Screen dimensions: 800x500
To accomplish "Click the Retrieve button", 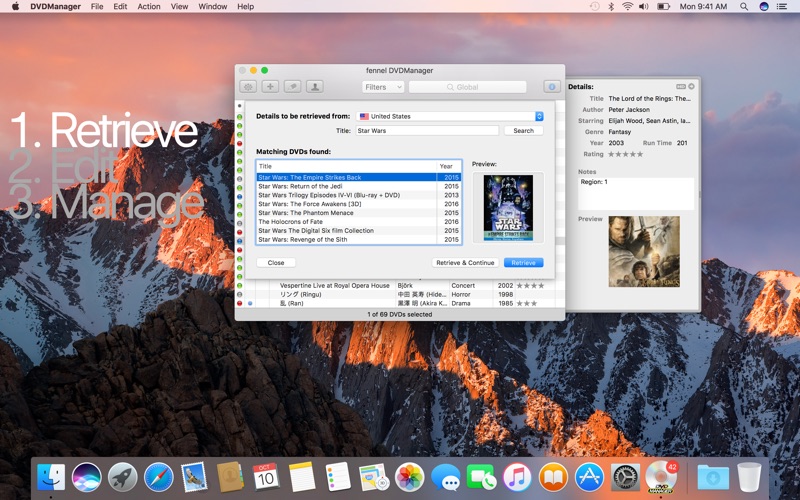I will 523,263.
